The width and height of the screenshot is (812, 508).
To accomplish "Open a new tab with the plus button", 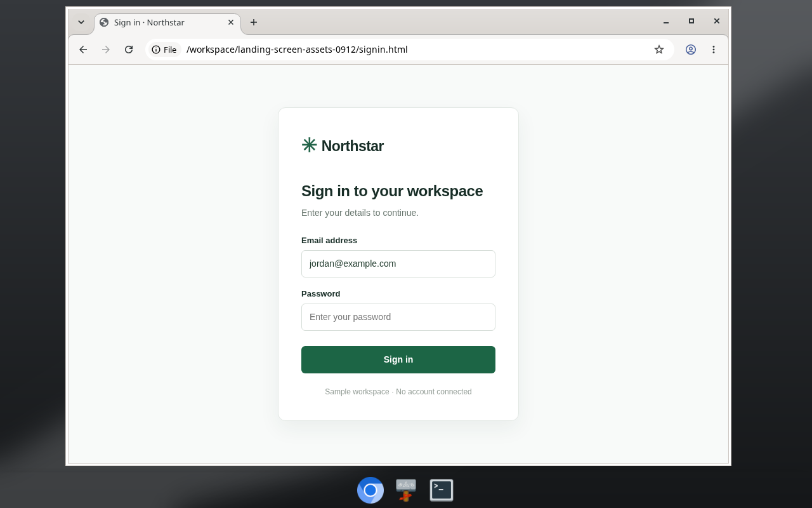I will [x=254, y=22].
